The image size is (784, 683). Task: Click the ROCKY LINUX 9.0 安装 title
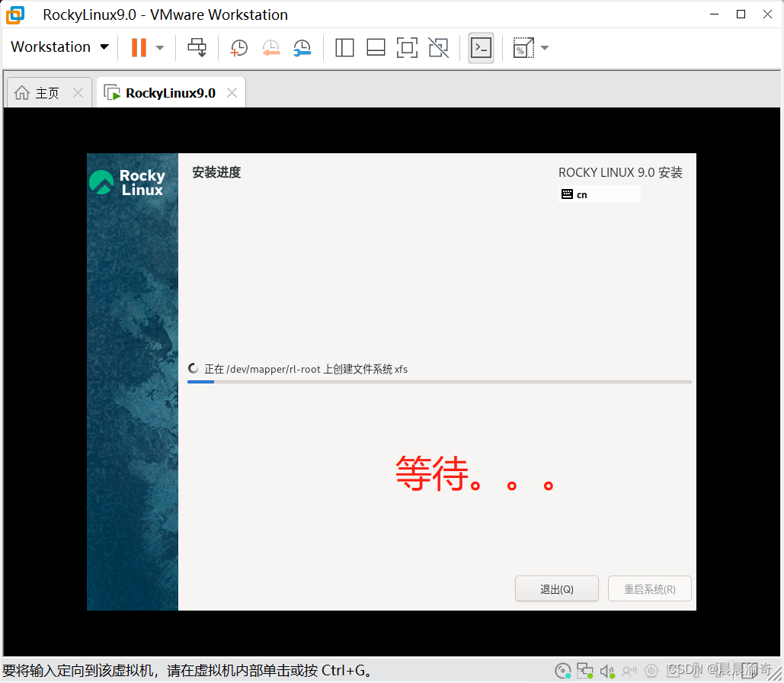pos(620,172)
